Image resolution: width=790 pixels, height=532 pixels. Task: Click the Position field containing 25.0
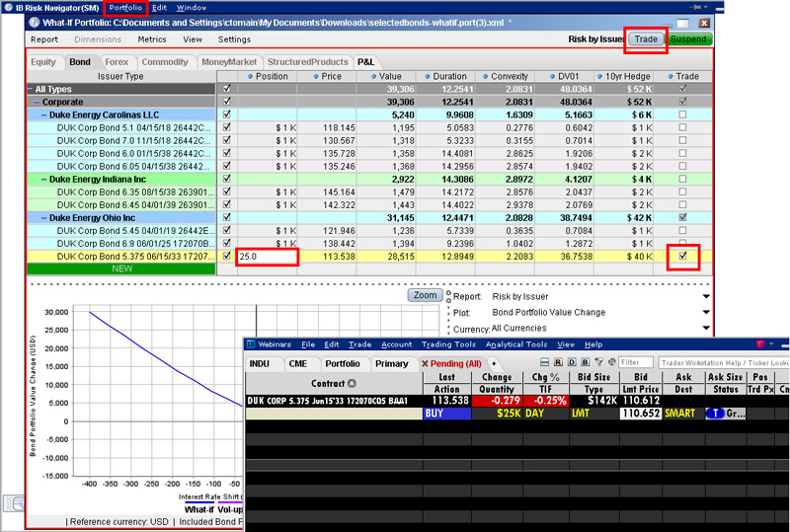click(x=267, y=257)
